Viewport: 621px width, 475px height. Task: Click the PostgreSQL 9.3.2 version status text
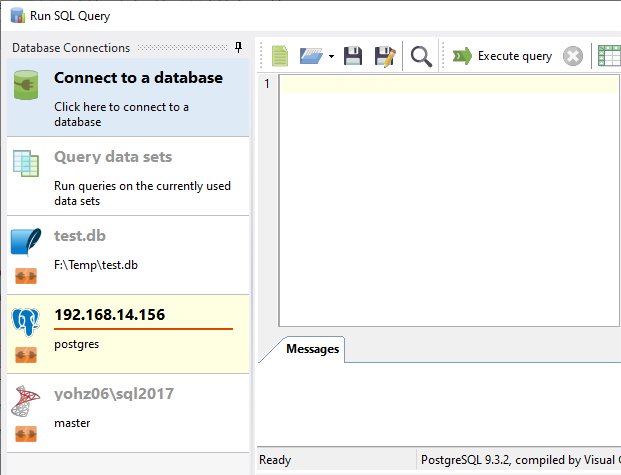[520, 460]
